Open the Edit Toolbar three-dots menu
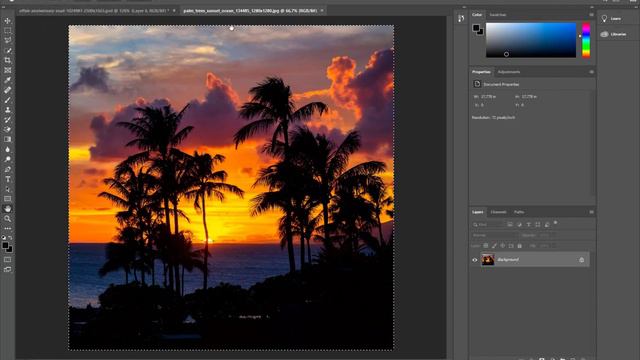Viewport: 640px width, 360px height. coord(8,228)
